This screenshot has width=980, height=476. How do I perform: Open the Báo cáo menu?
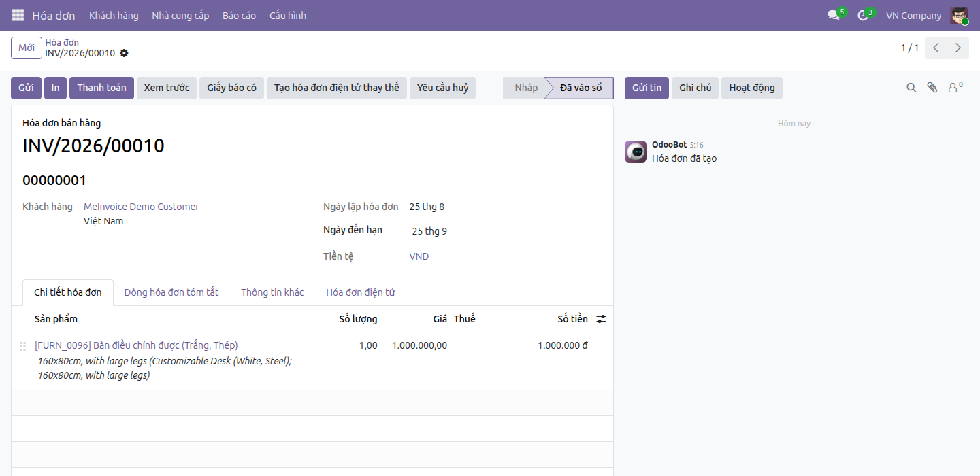tap(239, 16)
